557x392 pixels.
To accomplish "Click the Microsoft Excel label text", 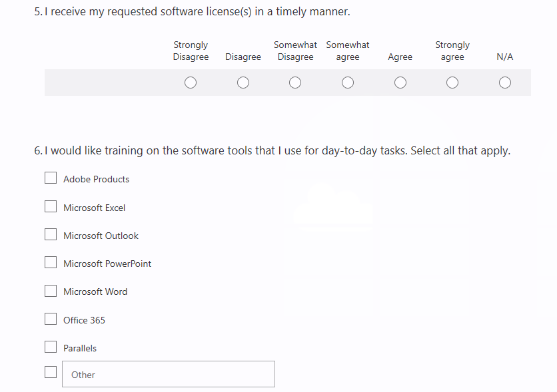I will tap(94, 208).
